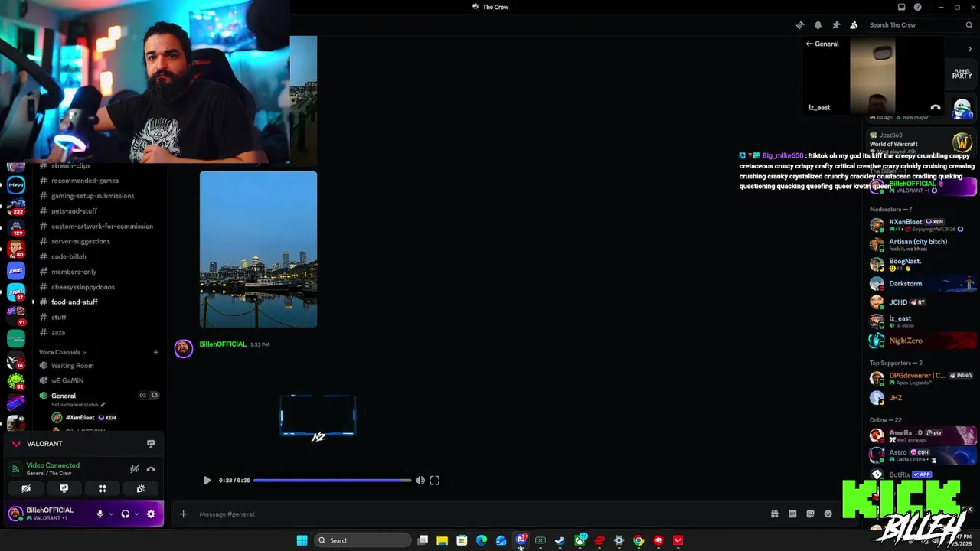Open pinned messages pin icon

pos(836,25)
